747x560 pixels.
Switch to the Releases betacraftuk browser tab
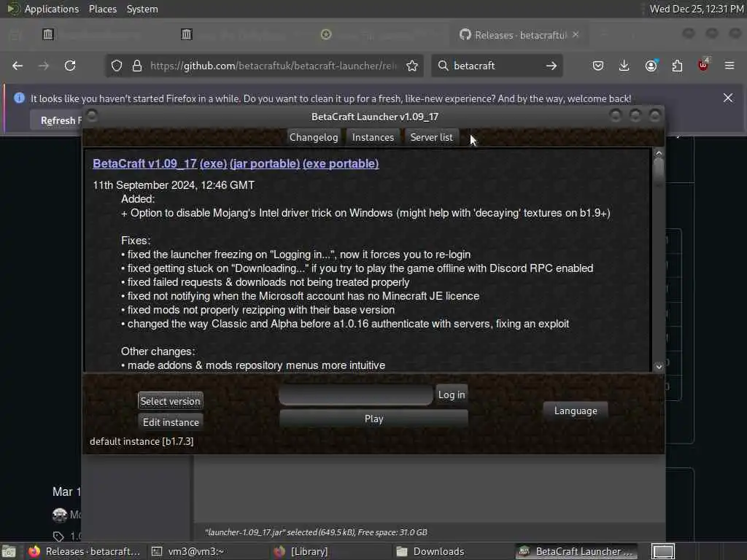pyautogui.click(x=519, y=35)
